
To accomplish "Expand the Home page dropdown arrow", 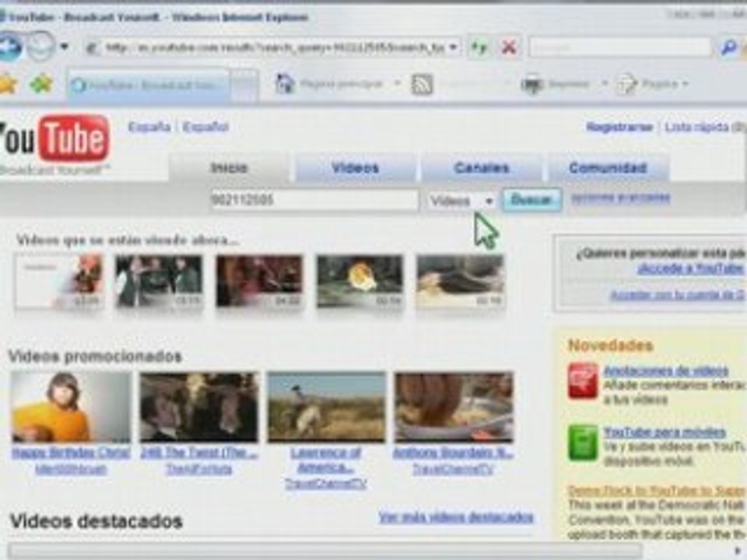I will [397, 84].
